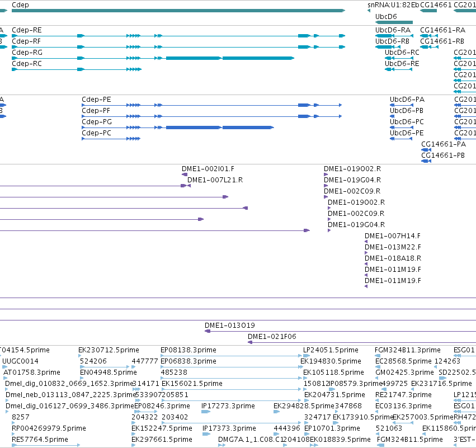Click protein Cdep-PG label
The width and height of the screenshot is (476, 448).
click(x=97, y=122)
